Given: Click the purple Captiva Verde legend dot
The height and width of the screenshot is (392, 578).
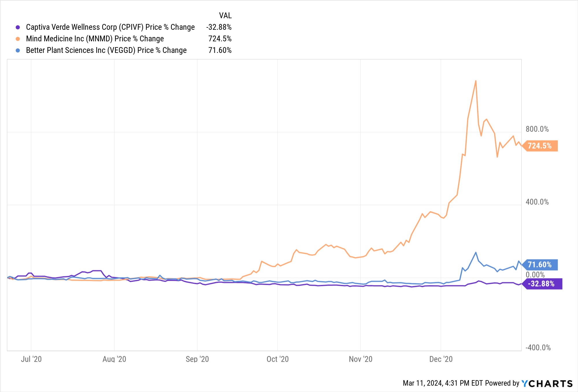Looking at the screenshot, I should 18,27.
